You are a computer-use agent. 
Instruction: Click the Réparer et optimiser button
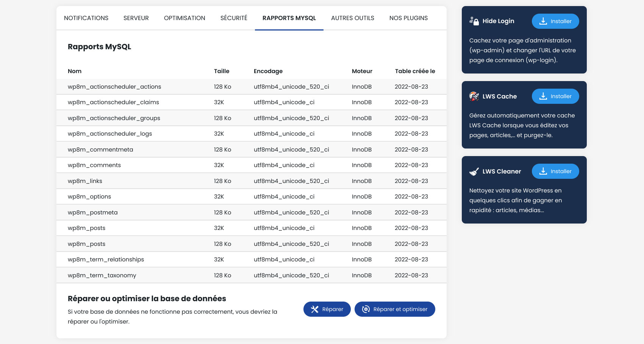[395, 309]
